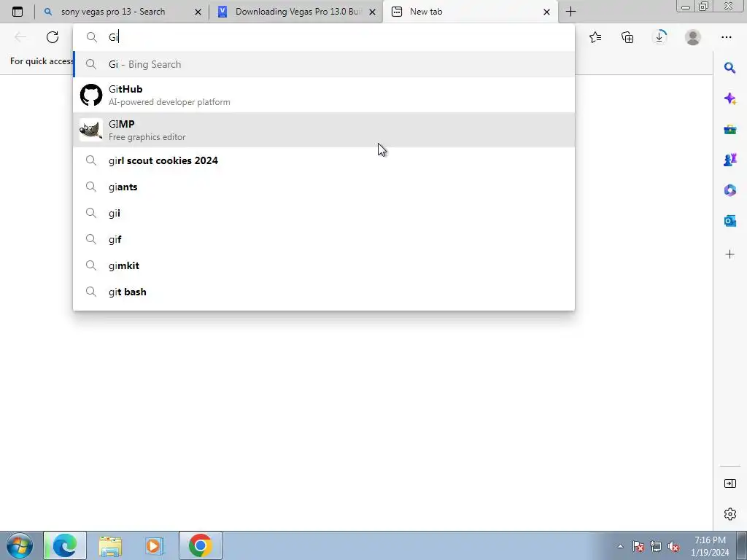747x560 pixels.
Task: Show hidden tray icons arrow
Action: [620, 546]
